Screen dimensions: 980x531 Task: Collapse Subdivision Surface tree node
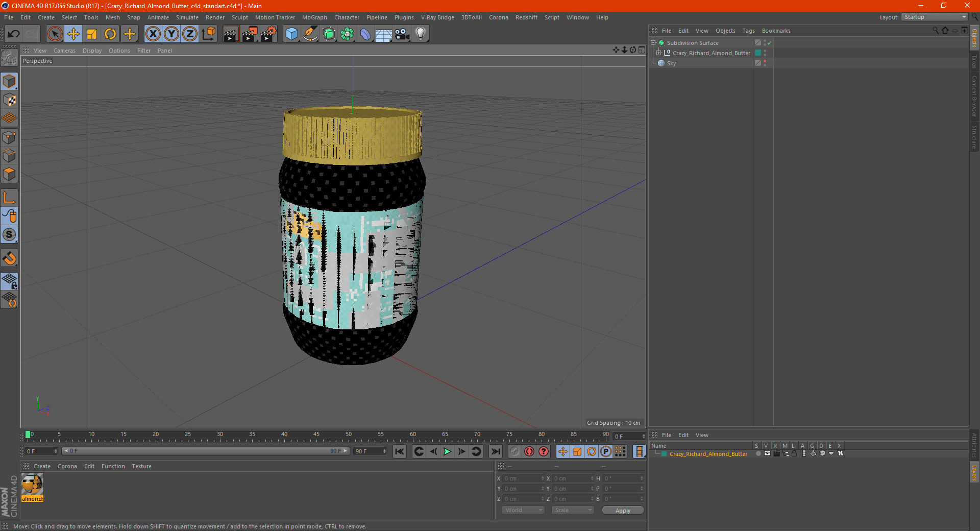tap(653, 43)
